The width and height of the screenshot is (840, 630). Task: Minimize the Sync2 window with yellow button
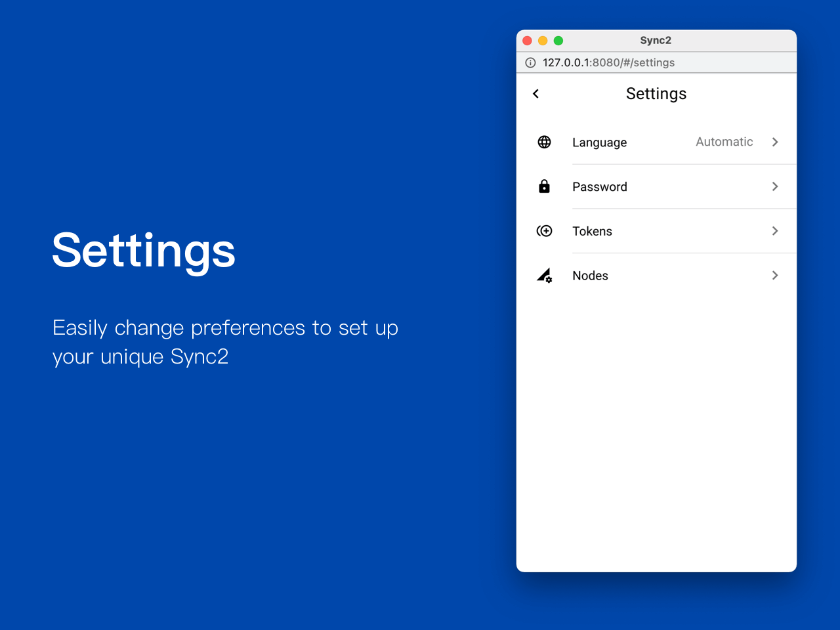click(543, 41)
